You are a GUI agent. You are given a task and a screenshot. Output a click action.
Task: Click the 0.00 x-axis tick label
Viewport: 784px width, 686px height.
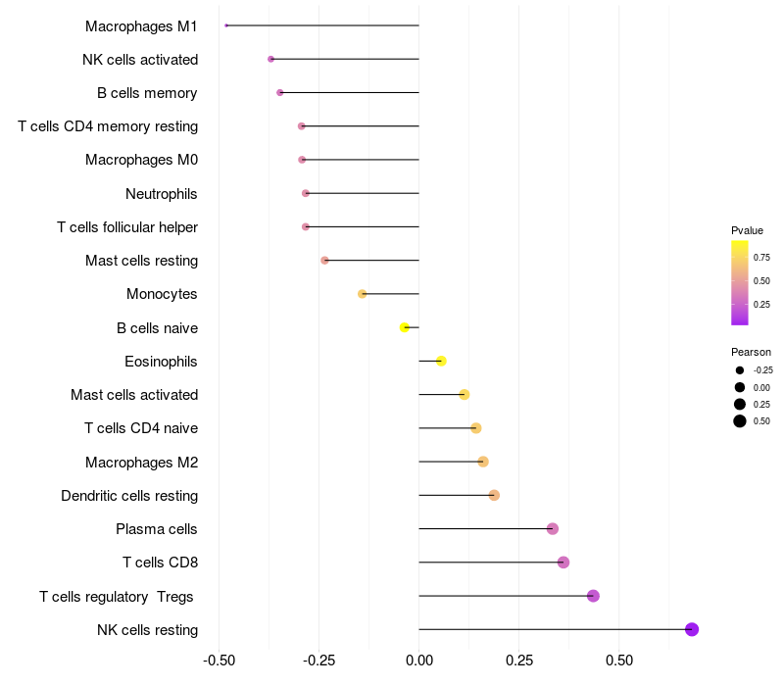click(419, 661)
